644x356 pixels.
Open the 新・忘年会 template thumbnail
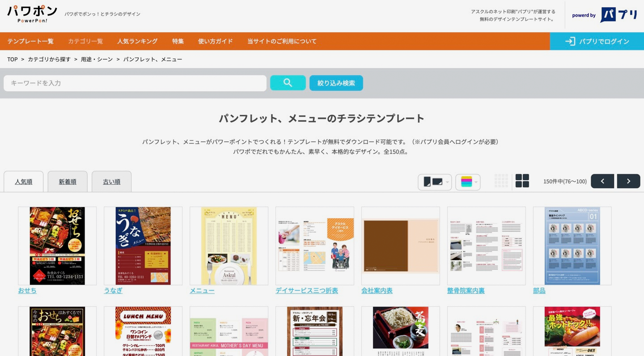coord(315,331)
